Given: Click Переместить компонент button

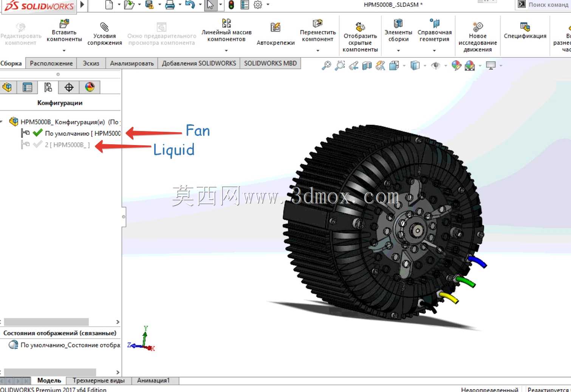Looking at the screenshot, I should tap(318, 31).
